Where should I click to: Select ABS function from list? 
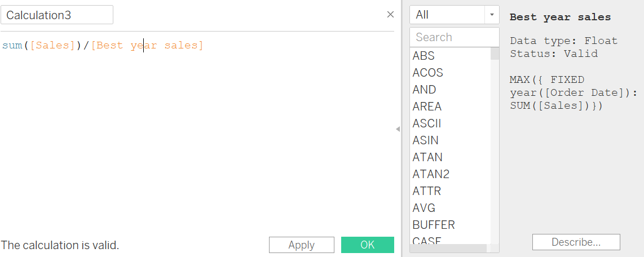point(424,56)
